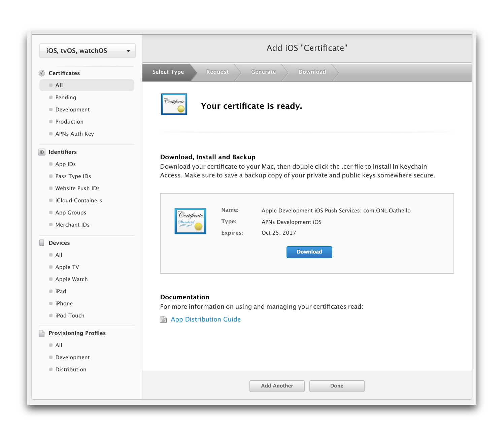
Task: Click the Certificates seal icon in sidebar
Action: pyautogui.click(x=42, y=73)
